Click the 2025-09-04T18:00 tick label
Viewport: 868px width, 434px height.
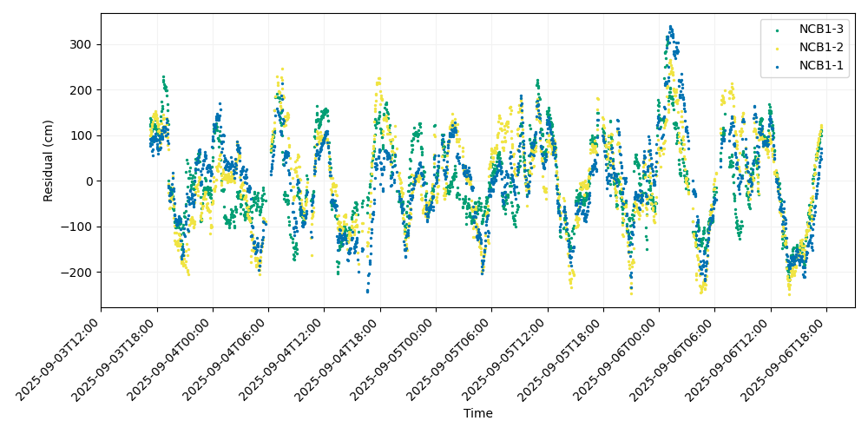[x=339, y=358]
